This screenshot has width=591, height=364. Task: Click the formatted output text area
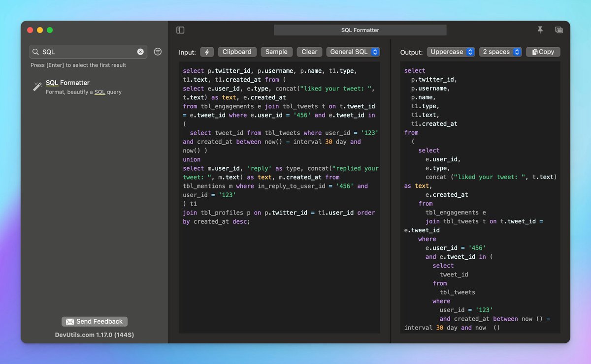click(480, 198)
